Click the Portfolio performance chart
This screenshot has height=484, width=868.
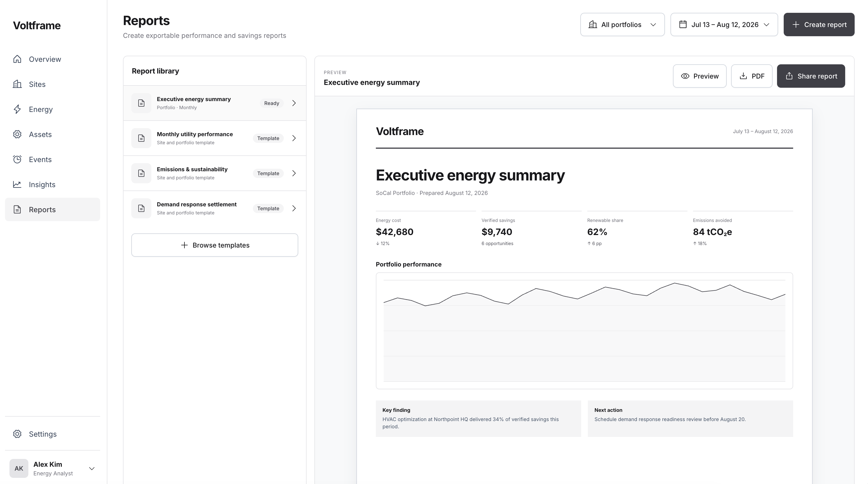(584, 331)
